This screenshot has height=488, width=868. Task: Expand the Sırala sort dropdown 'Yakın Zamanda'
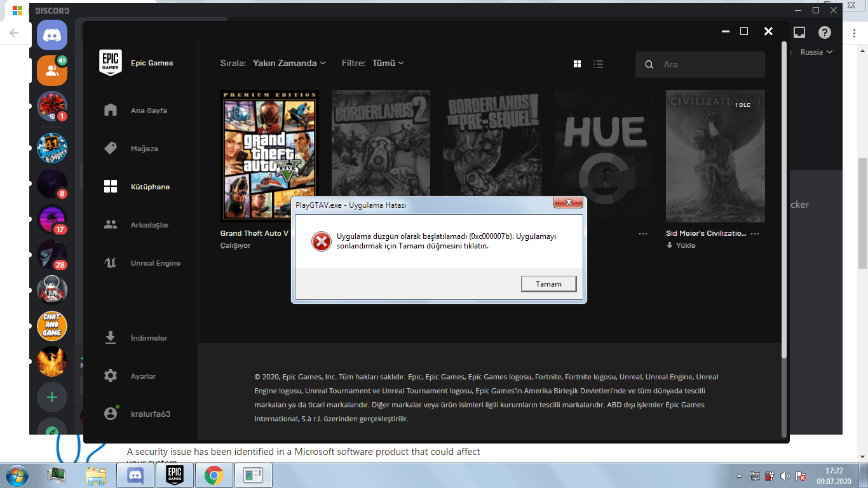tap(289, 64)
